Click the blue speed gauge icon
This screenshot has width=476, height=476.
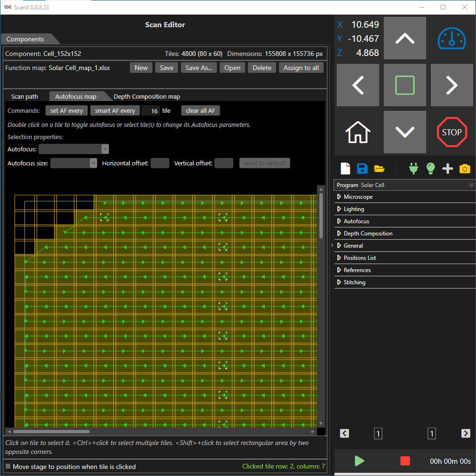(x=452, y=38)
